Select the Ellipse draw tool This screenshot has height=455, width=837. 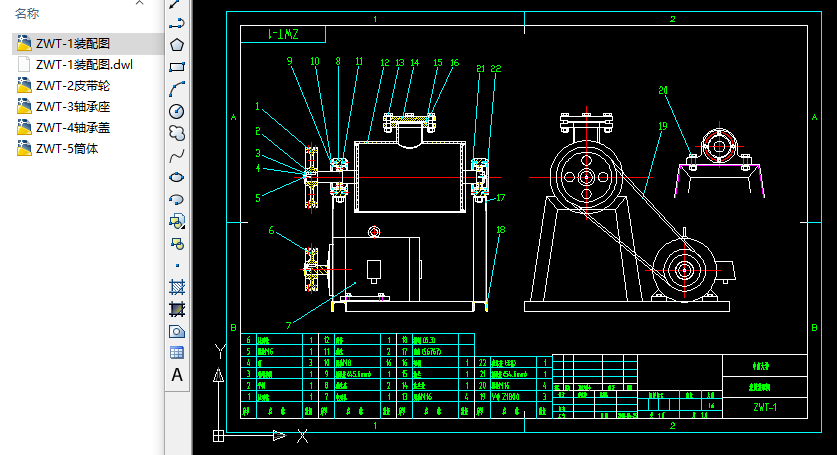pyautogui.click(x=177, y=177)
